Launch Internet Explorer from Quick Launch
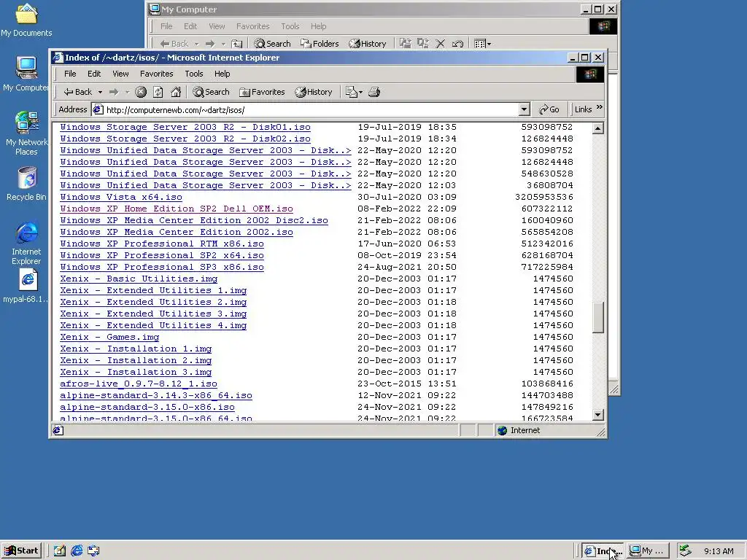The image size is (747, 560). [x=77, y=551]
